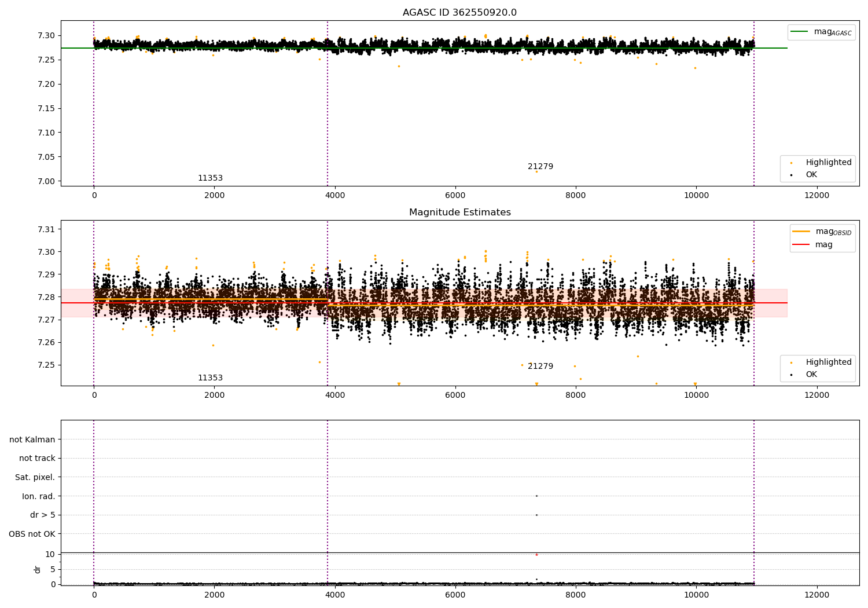Click the red triangle marker at dr 10
Screen dimensions: 868x608
[536, 555]
